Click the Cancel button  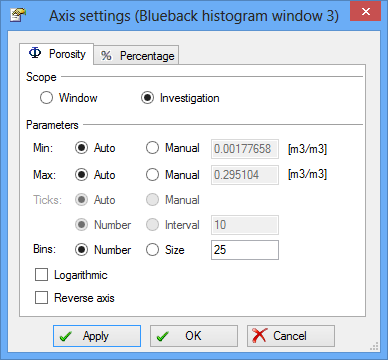291,336
